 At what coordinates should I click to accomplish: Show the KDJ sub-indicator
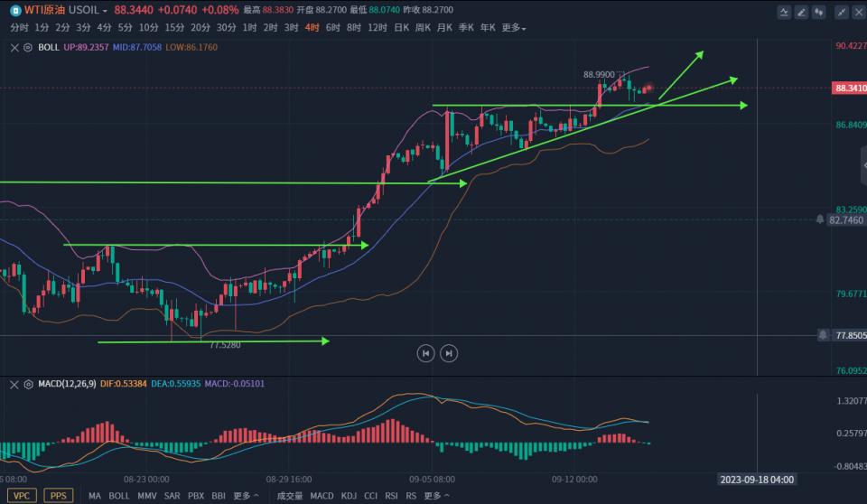[x=349, y=496]
